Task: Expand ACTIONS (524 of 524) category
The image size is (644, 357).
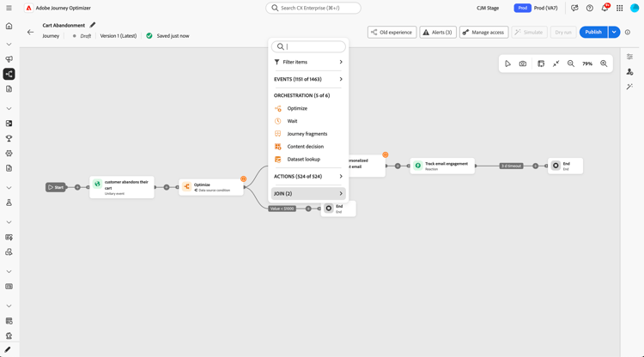Action: (308, 177)
